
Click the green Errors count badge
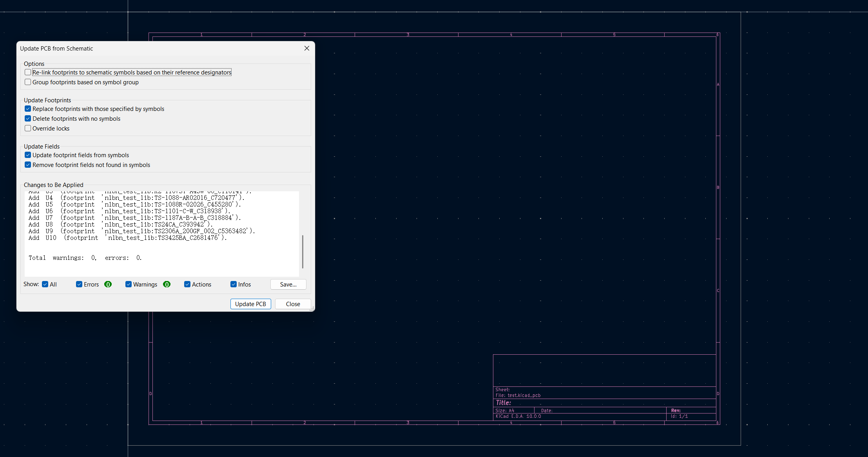tap(108, 285)
